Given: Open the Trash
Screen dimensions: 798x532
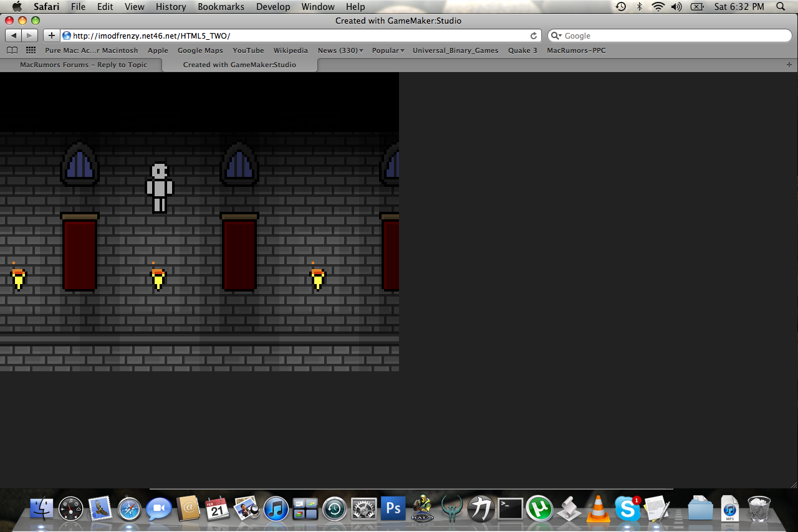Looking at the screenshot, I should pos(759,509).
